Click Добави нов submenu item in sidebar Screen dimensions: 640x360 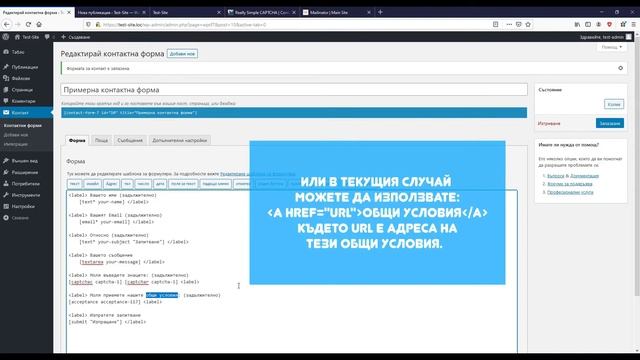(16, 135)
